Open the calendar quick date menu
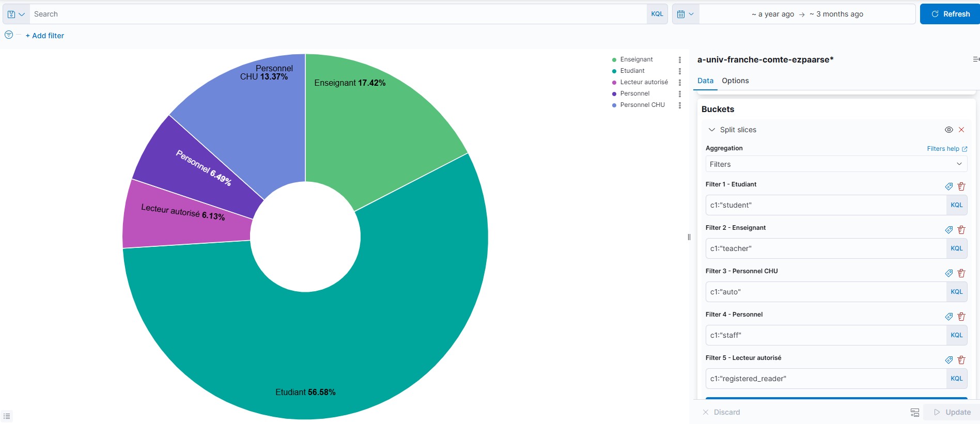Screen dimensions: 980x424 [x=686, y=14]
